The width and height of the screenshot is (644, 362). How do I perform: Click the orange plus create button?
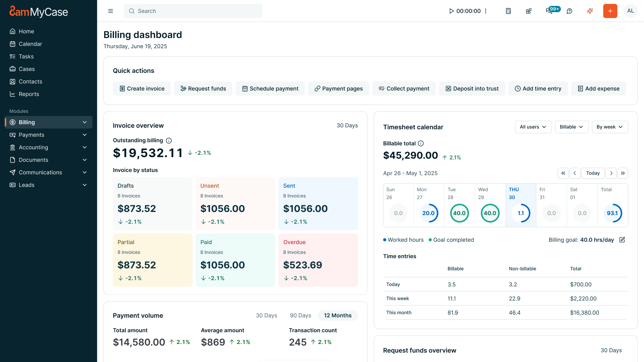click(610, 11)
